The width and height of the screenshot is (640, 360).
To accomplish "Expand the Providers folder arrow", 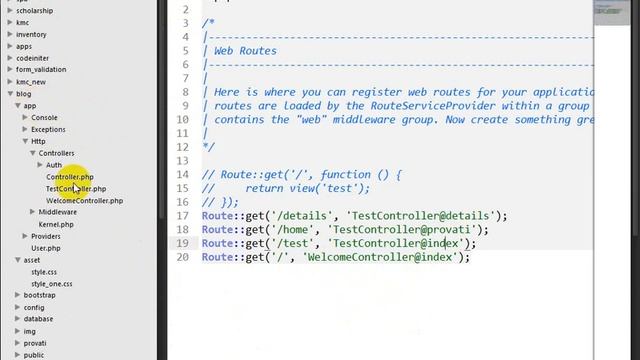I will [25, 236].
